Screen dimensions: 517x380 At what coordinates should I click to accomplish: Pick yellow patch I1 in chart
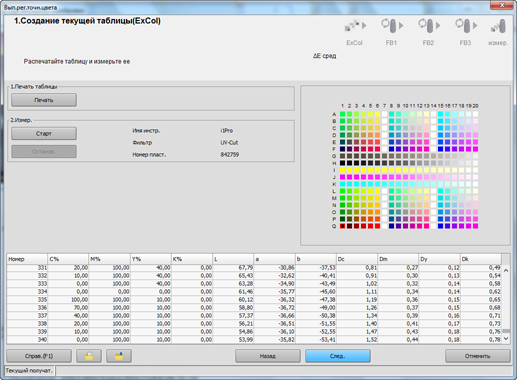click(342, 170)
